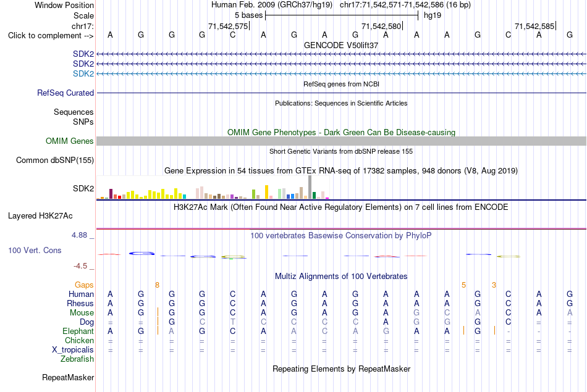Open the GTEx Gene Expression track title

click(341, 170)
